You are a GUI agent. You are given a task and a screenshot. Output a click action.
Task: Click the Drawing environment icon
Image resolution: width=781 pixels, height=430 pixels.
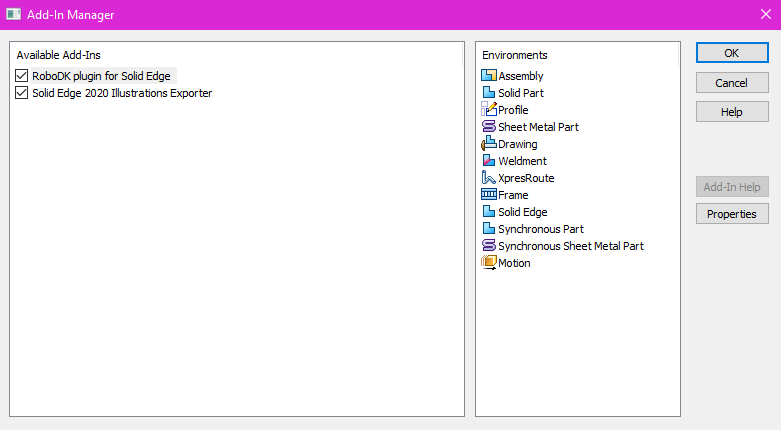pyautogui.click(x=489, y=144)
